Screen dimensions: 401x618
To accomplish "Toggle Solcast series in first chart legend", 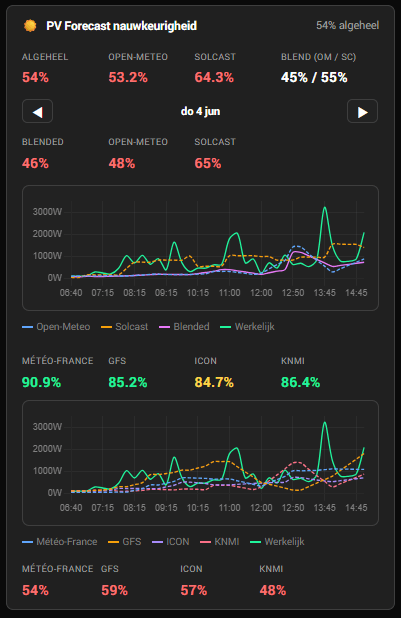I will tap(125, 327).
